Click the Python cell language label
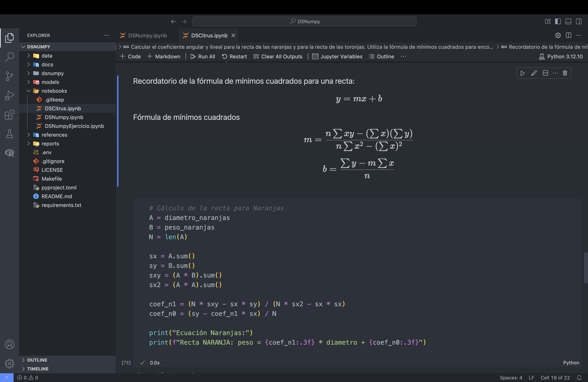This screenshot has height=382, width=588. (571, 363)
